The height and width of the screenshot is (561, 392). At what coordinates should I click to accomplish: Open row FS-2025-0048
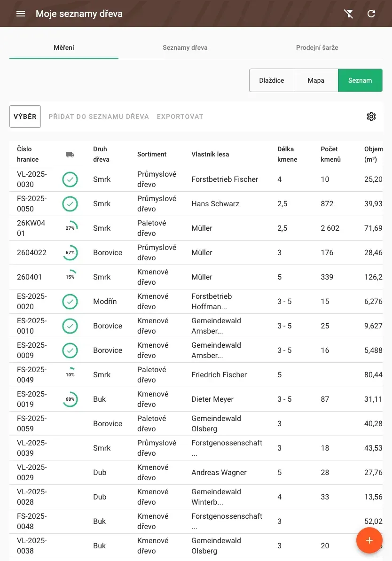click(196, 521)
